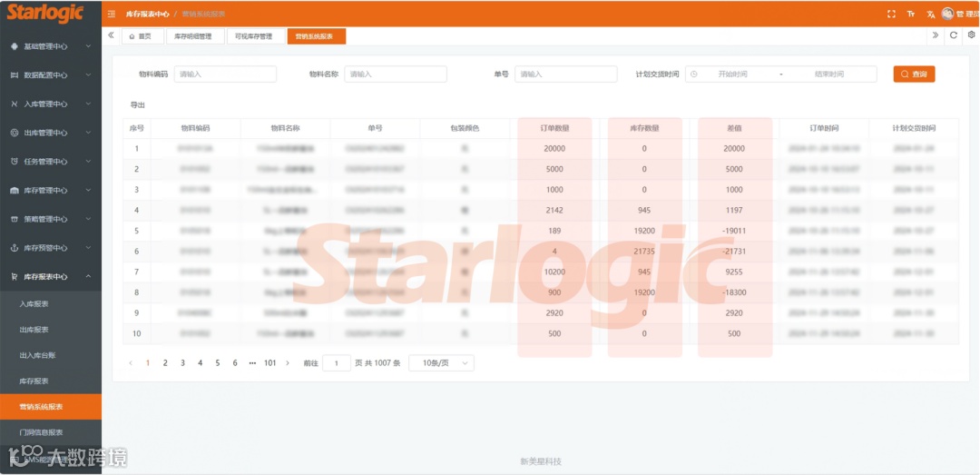Click the 库存预警中心 anchor icon
Viewport: 980px width, 475px height.
[15, 248]
